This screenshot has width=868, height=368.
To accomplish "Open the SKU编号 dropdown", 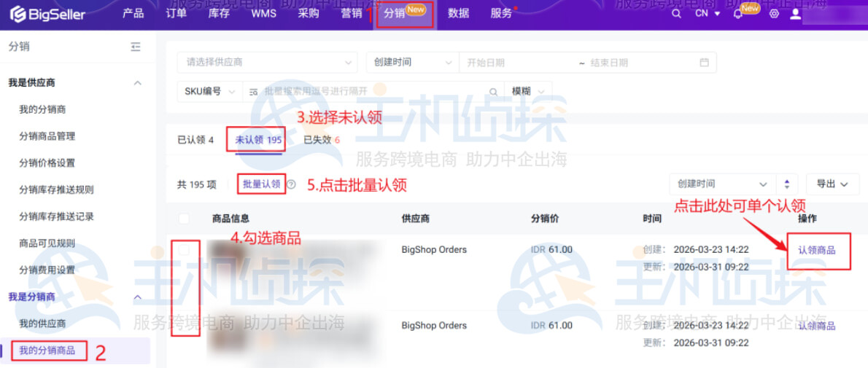I will coord(210,91).
